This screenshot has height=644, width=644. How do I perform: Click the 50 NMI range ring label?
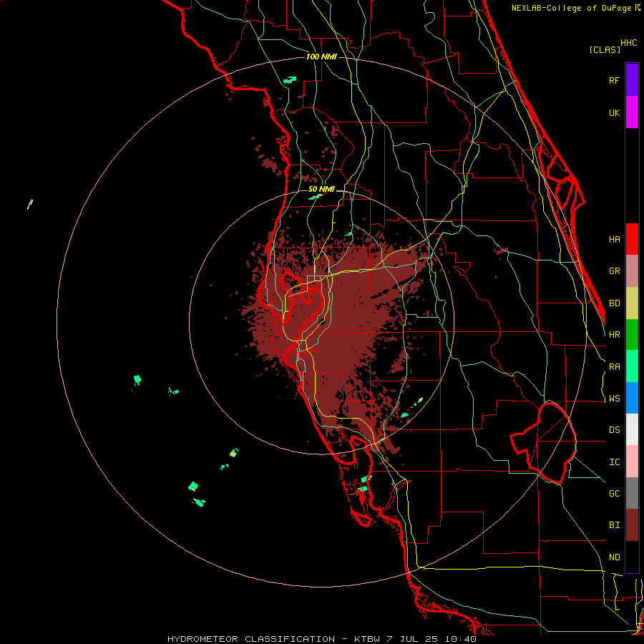[321, 189]
